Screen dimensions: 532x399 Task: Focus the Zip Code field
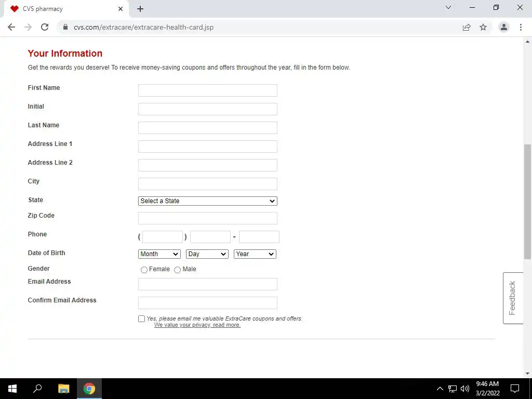(208, 218)
